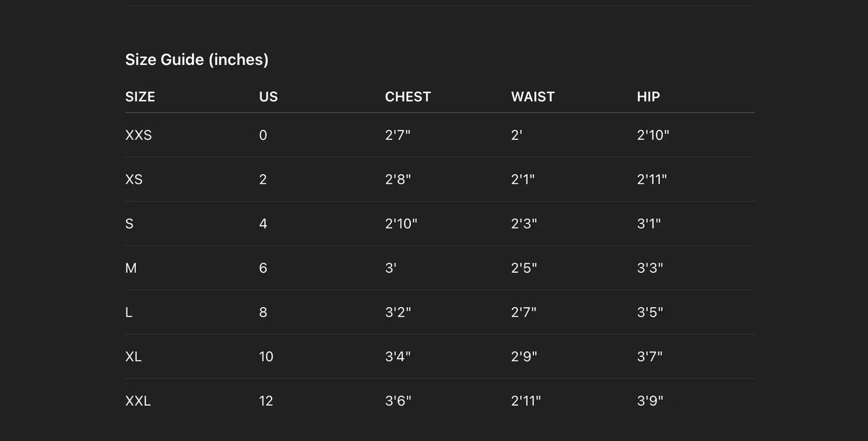868x441 pixels.
Task: Select chest value 3'6" for XXL
Action: click(398, 401)
